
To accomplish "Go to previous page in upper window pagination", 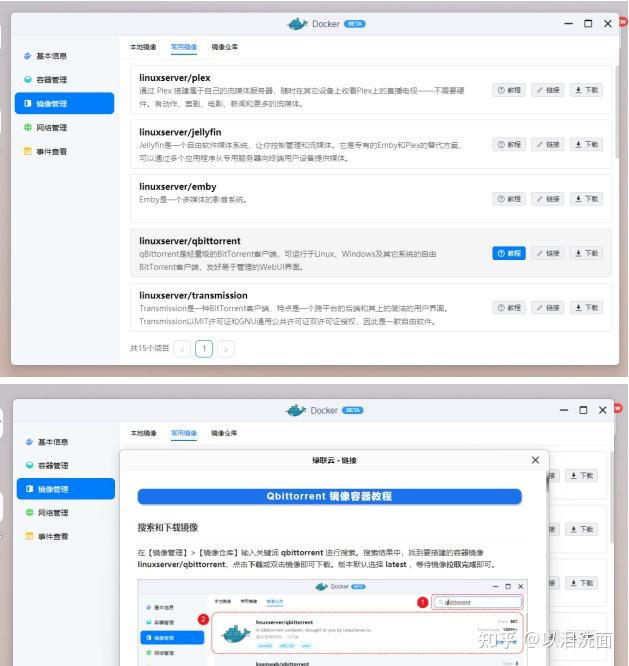I will pyautogui.click(x=182, y=349).
